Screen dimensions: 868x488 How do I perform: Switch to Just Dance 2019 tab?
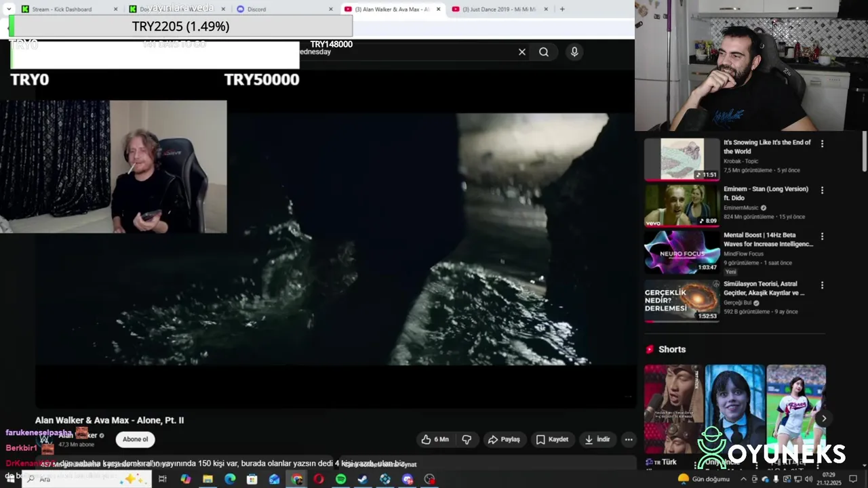(x=499, y=9)
